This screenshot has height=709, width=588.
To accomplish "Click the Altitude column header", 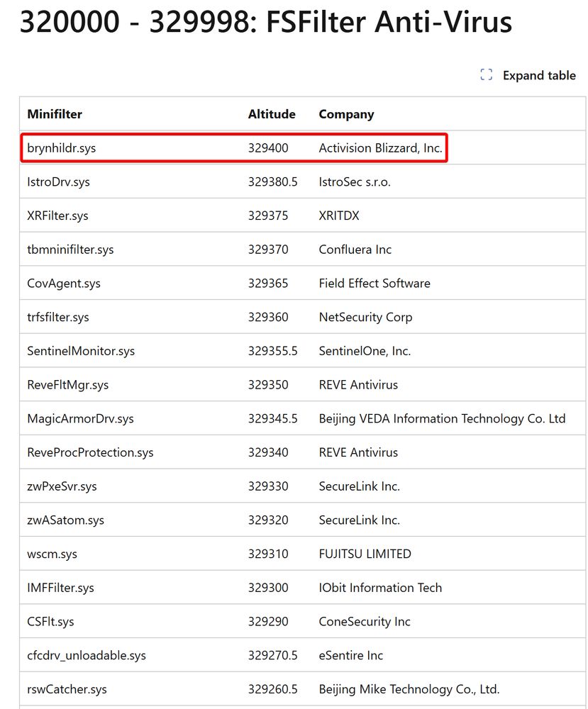I will pyautogui.click(x=272, y=114).
